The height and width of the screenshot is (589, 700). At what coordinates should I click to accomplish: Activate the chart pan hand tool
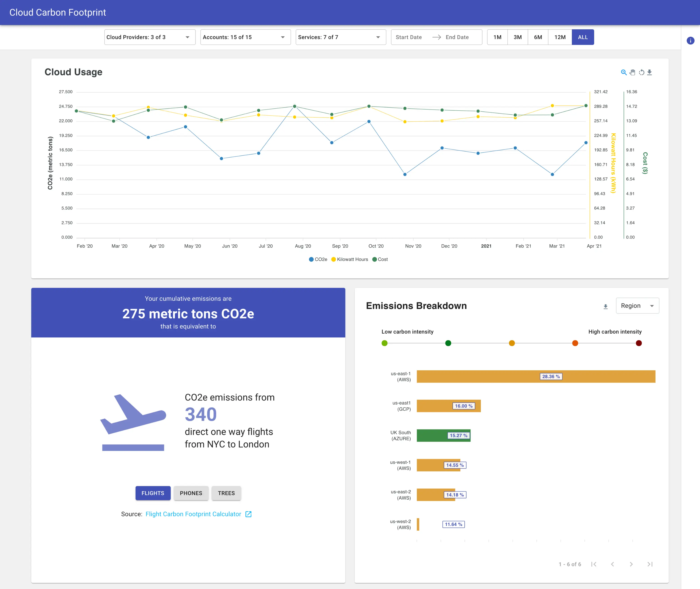(x=632, y=72)
